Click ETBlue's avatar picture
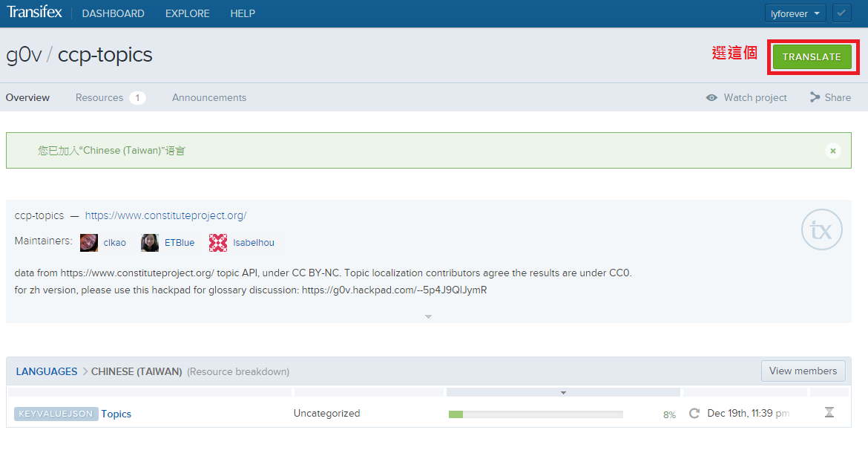Viewport: 868px width, 456px height. 150,242
